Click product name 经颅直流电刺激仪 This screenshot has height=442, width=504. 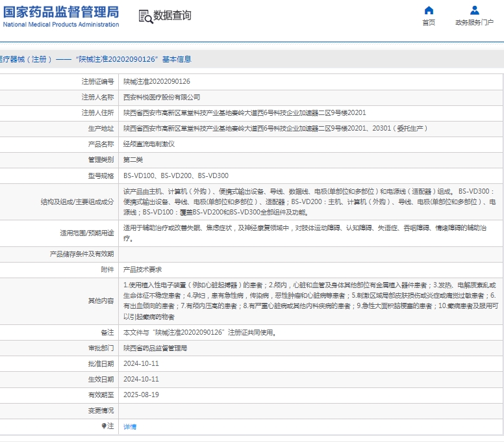click(x=149, y=144)
